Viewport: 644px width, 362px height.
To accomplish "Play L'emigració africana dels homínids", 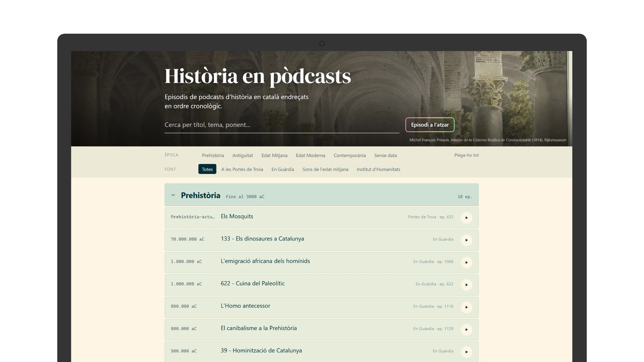I will tap(466, 262).
